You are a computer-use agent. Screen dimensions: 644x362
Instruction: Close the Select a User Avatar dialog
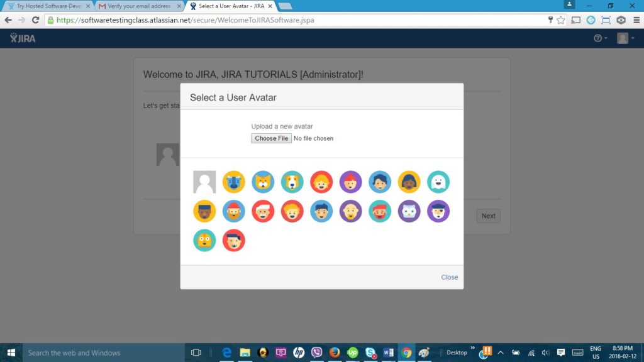pyautogui.click(x=449, y=277)
